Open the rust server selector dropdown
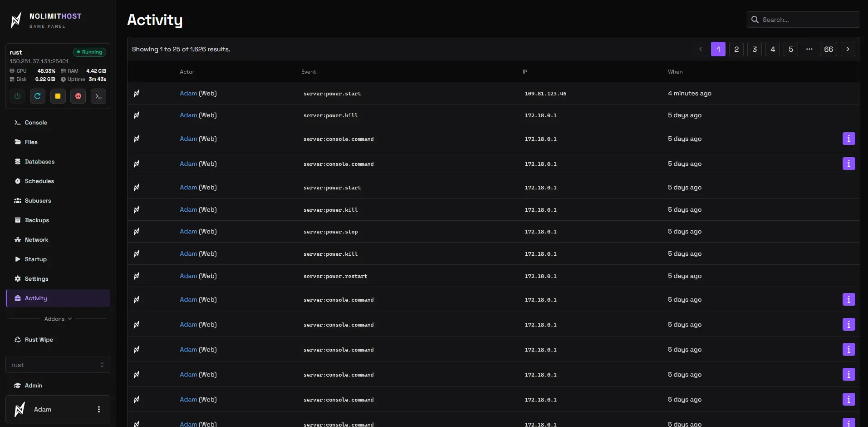 pos(58,365)
